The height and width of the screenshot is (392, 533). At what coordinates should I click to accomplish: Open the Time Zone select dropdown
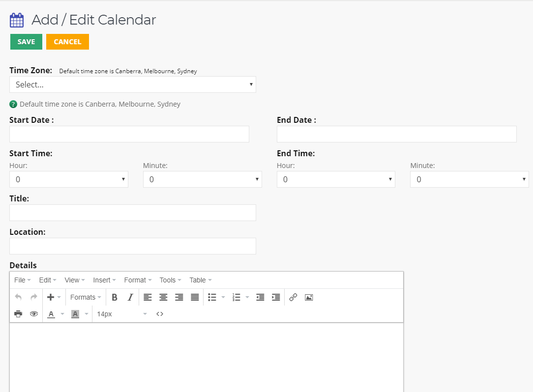133,84
